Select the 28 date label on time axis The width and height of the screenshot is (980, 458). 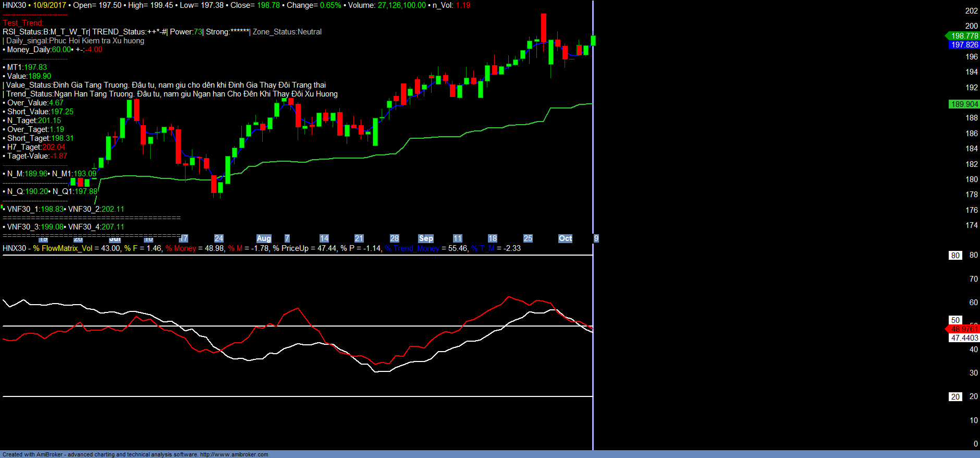tap(395, 238)
